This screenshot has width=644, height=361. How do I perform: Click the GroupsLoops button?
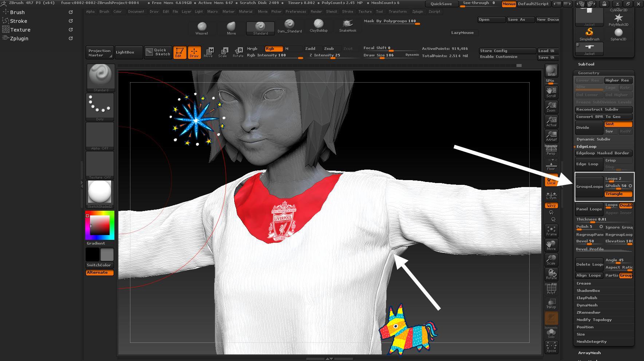pyautogui.click(x=589, y=187)
